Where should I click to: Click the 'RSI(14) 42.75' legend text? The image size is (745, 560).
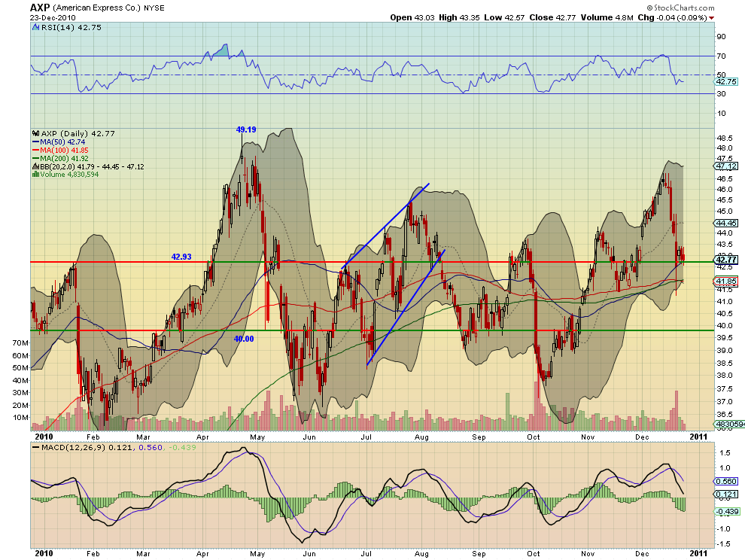(71, 28)
